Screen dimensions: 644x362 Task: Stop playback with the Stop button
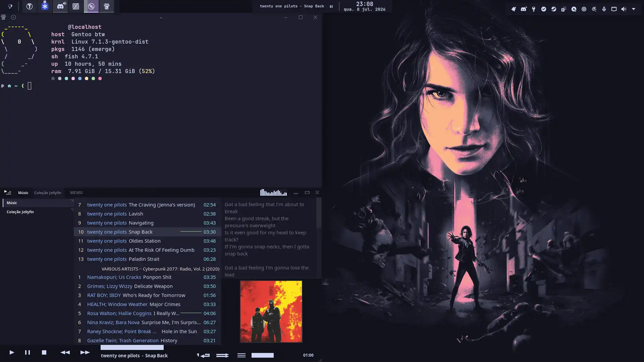[44, 352]
